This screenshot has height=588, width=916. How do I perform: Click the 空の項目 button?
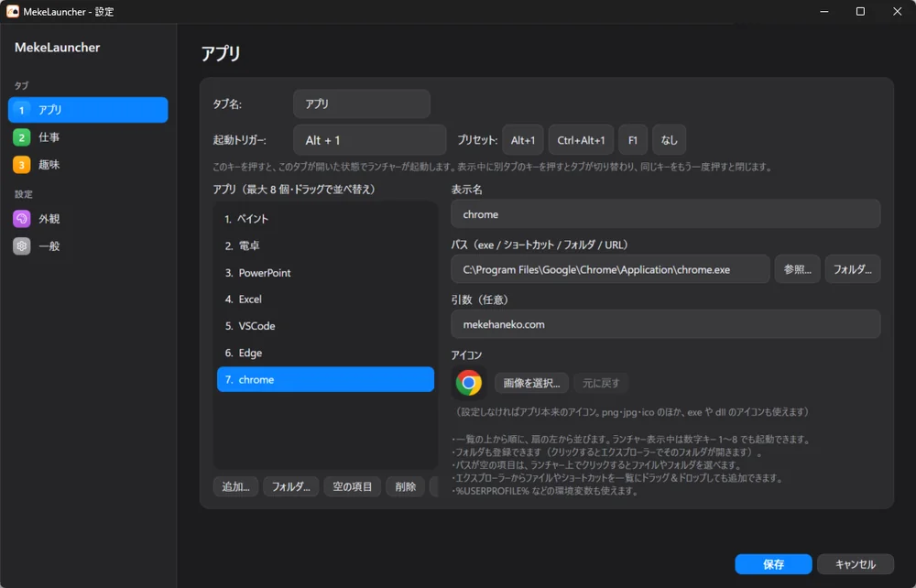tap(353, 486)
